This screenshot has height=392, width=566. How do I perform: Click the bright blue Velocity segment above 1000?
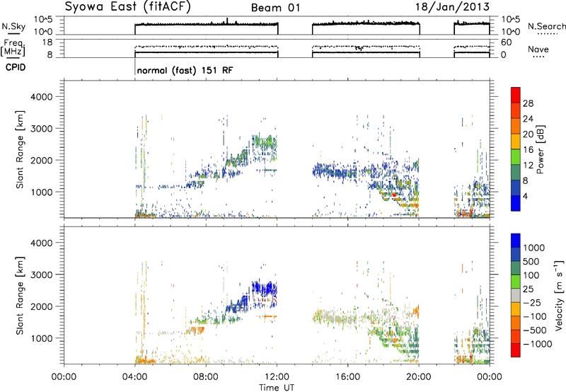(516, 241)
